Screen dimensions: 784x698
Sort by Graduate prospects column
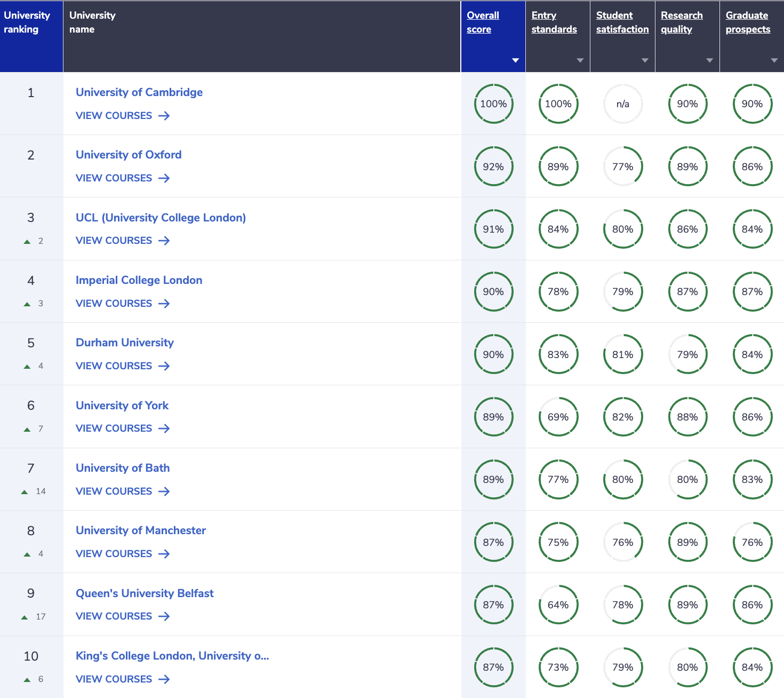[748, 22]
